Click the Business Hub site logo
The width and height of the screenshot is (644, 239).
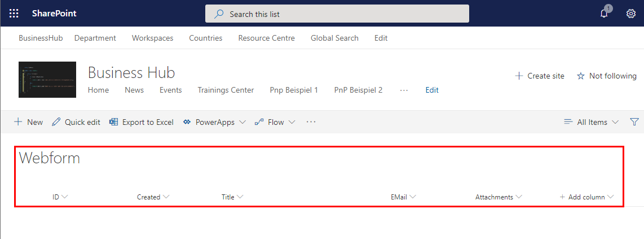(x=47, y=80)
